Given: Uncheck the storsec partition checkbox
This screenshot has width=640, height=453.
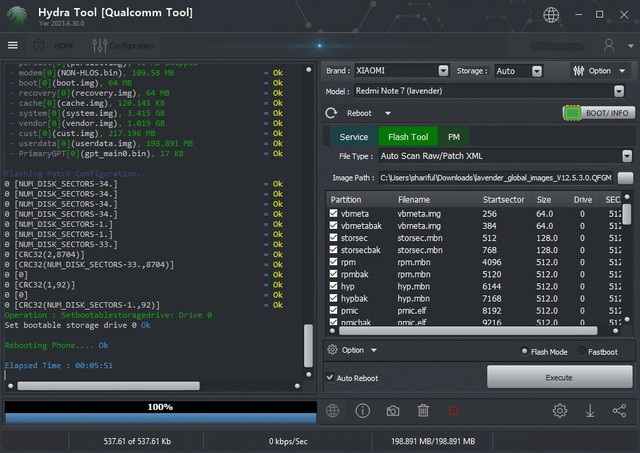Looking at the screenshot, I should (333, 237).
